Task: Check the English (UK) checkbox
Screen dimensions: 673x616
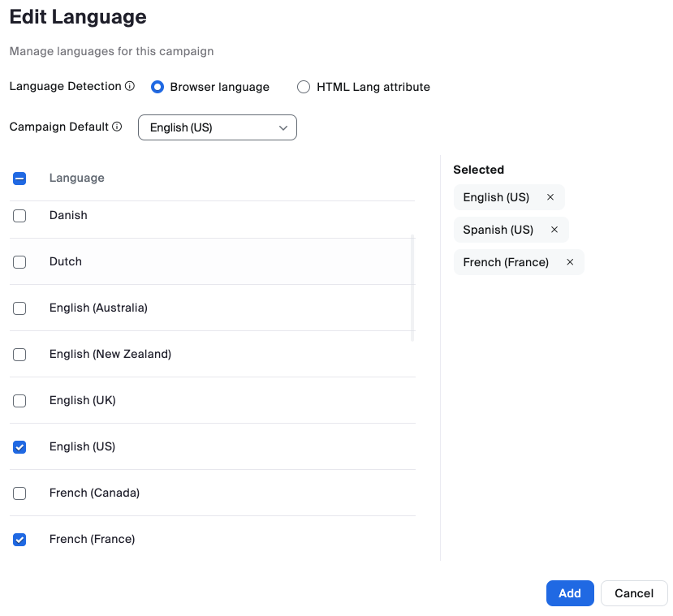Action: tap(20, 401)
